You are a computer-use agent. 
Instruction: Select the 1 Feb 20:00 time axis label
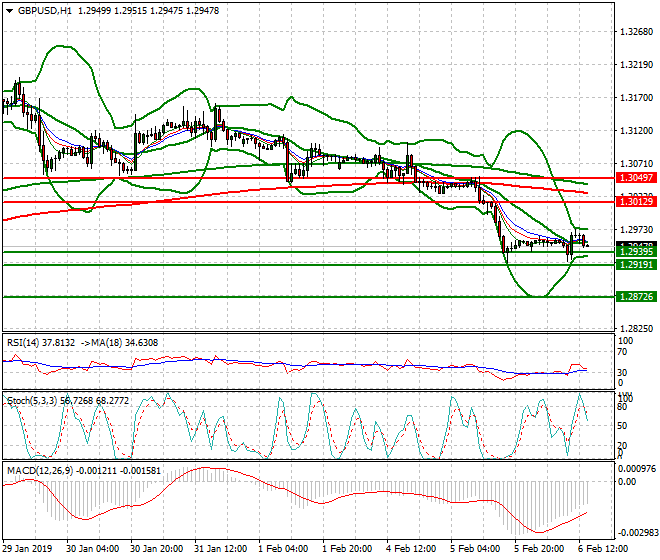[x=347, y=549]
